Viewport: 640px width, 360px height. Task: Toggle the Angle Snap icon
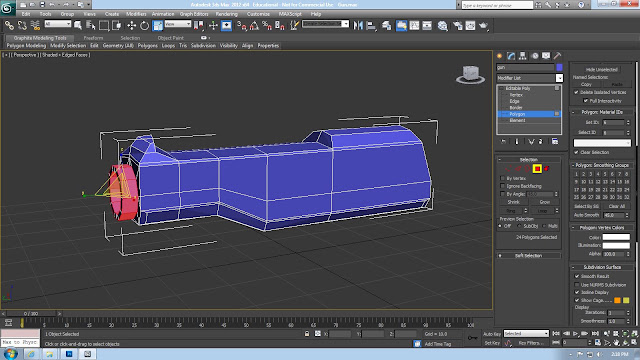(x=254, y=26)
